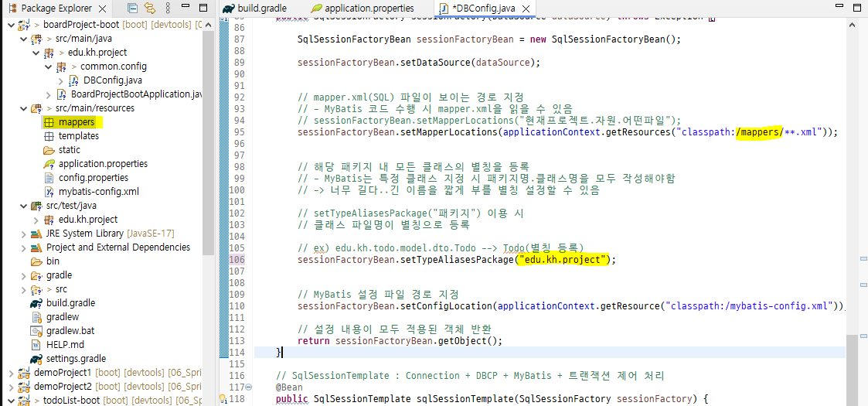Click the DBConfig.java file icon in tree

[73, 80]
